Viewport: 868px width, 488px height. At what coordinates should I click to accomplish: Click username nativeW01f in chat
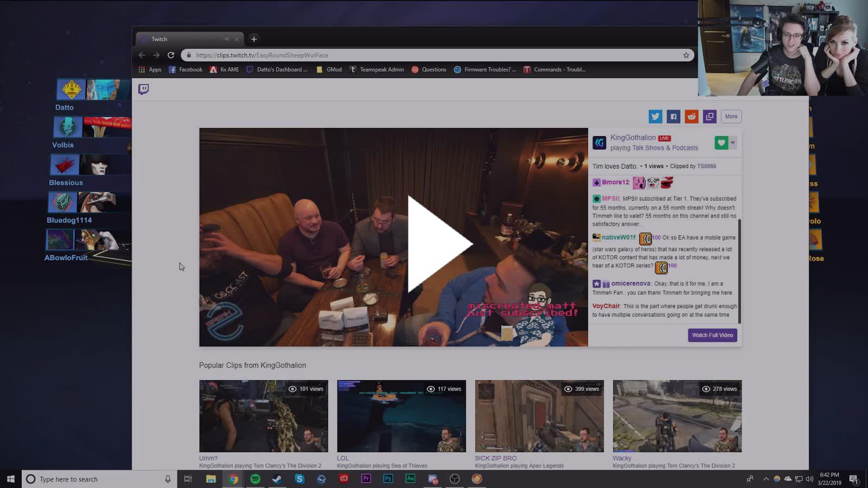tap(618, 237)
